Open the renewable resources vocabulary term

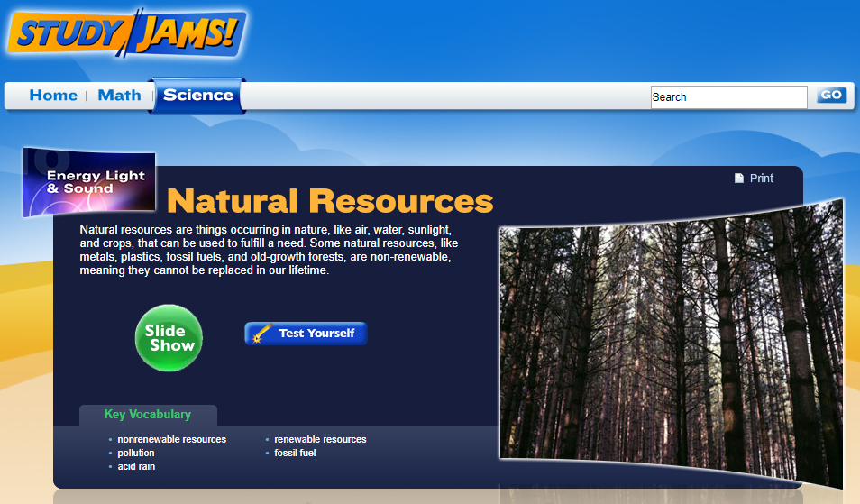(x=320, y=439)
